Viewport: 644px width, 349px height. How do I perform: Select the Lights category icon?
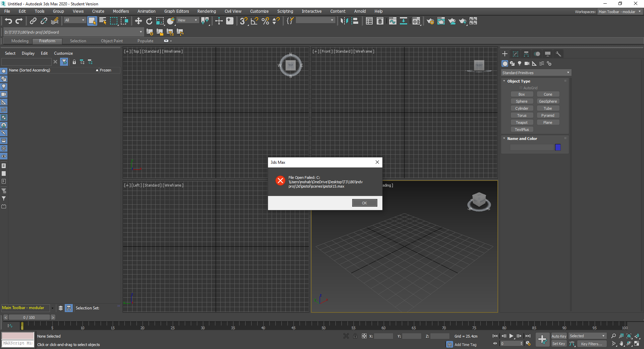click(520, 63)
